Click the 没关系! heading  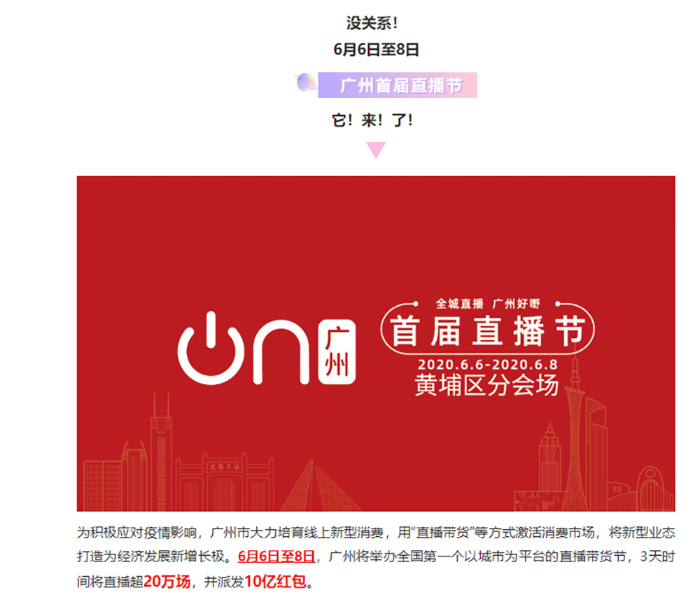[x=372, y=23]
